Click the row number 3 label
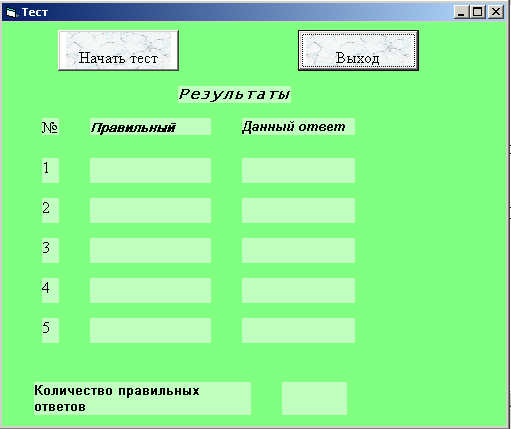511x429 pixels. point(50,251)
